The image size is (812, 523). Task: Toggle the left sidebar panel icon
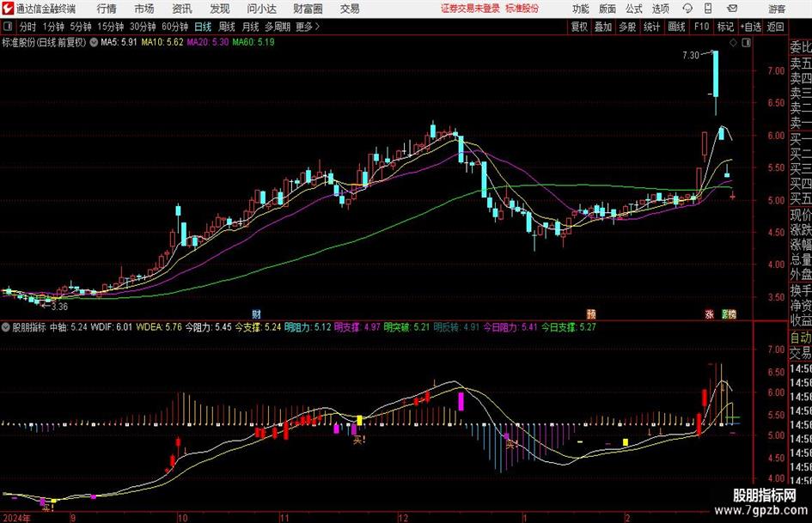[x=8, y=27]
